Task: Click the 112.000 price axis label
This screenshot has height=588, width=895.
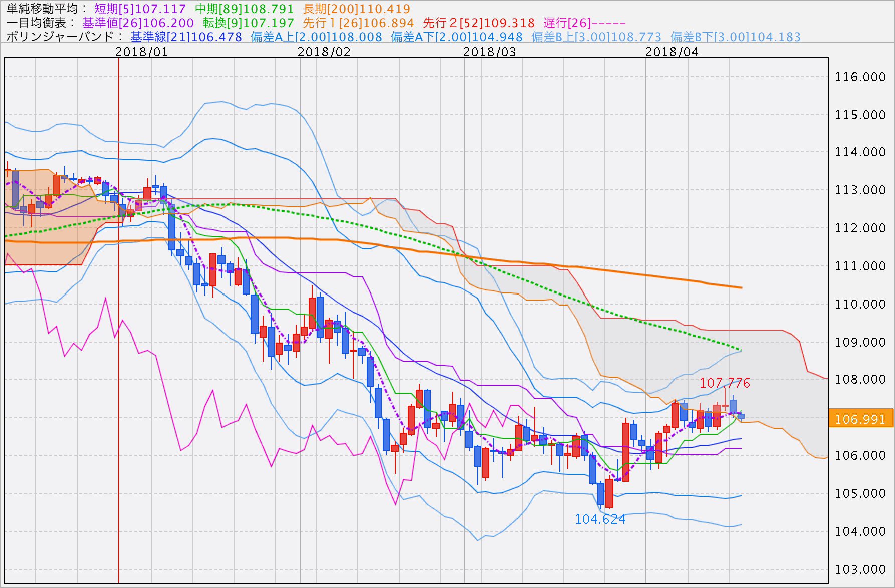Action: click(860, 228)
